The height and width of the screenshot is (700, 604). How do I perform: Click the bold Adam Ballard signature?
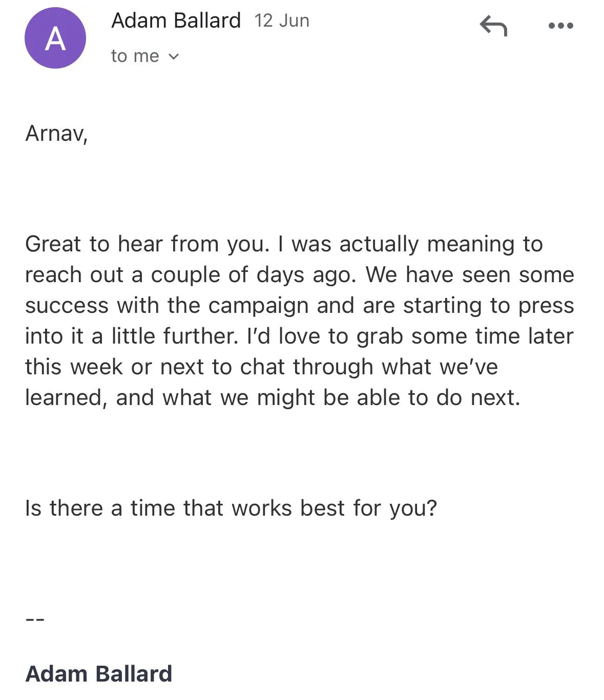pyautogui.click(x=99, y=673)
